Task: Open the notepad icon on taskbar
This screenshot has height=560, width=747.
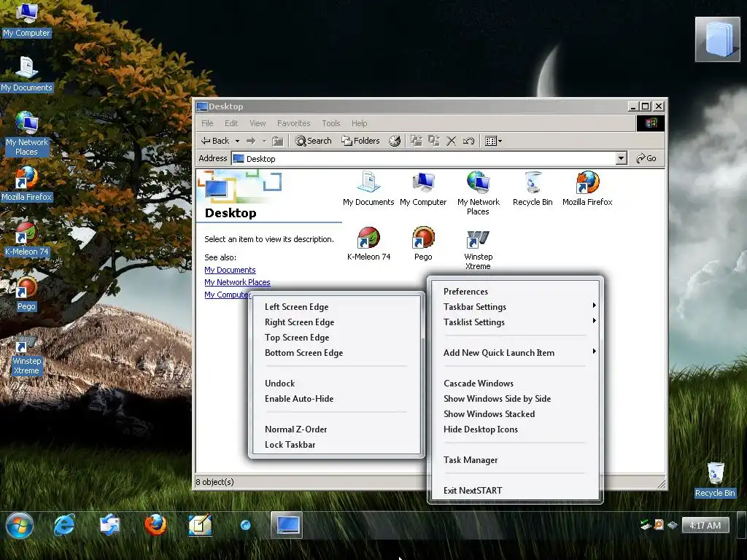Action: (x=200, y=525)
